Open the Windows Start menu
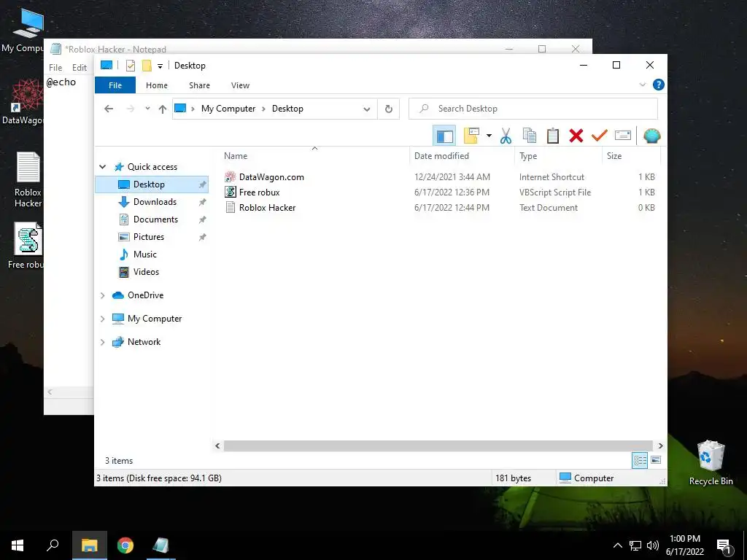Screen dimensions: 747x560 (x=18, y=545)
